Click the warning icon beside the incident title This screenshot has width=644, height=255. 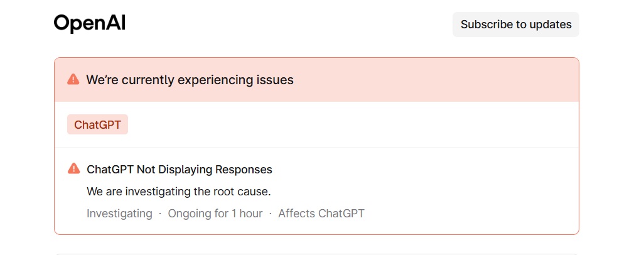(x=74, y=169)
